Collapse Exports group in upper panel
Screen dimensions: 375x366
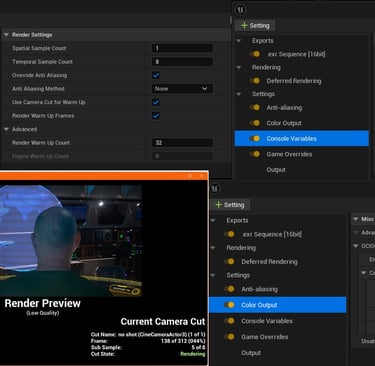pos(239,41)
